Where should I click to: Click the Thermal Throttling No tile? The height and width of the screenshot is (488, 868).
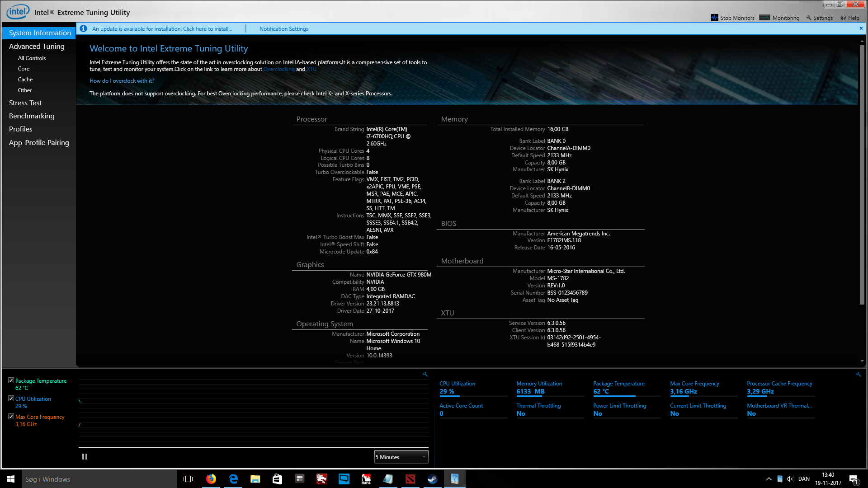click(x=550, y=411)
